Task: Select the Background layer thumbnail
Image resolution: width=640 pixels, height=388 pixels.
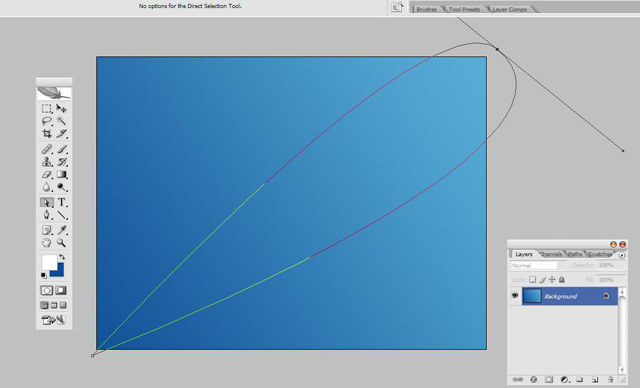Action: click(x=532, y=296)
